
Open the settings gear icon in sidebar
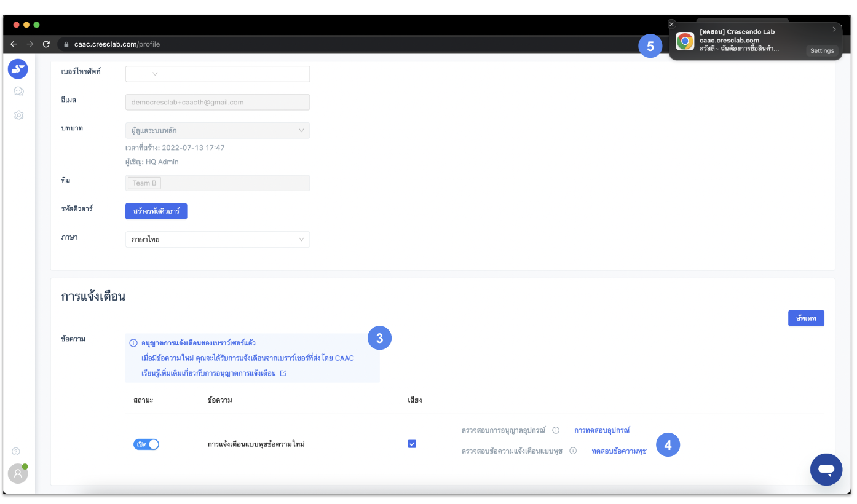tap(18, 115)
